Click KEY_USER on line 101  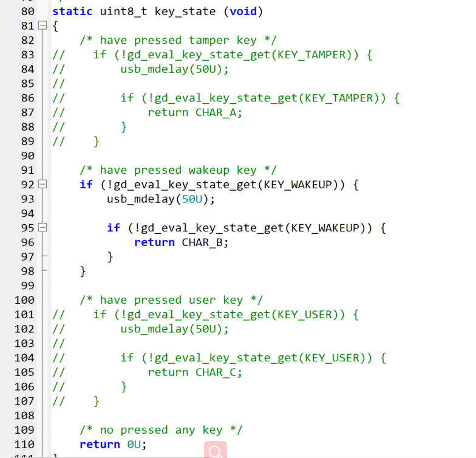click(305, 315)
